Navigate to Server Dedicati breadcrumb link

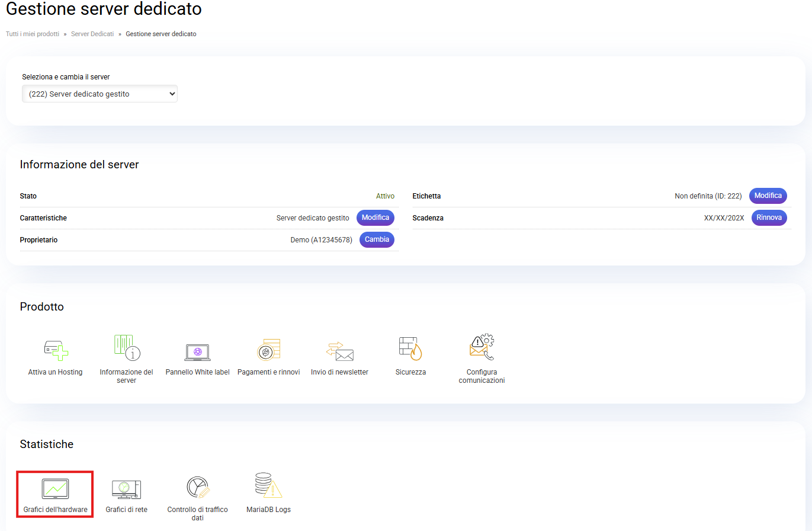[92, 34]
